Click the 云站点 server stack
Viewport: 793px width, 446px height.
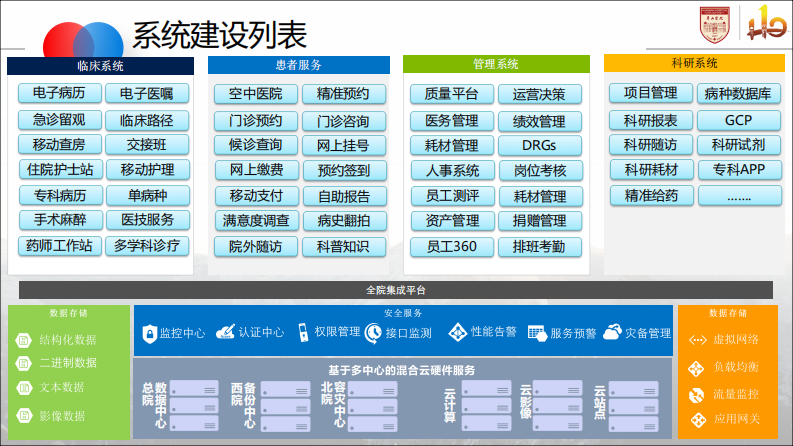coord(633,406)
